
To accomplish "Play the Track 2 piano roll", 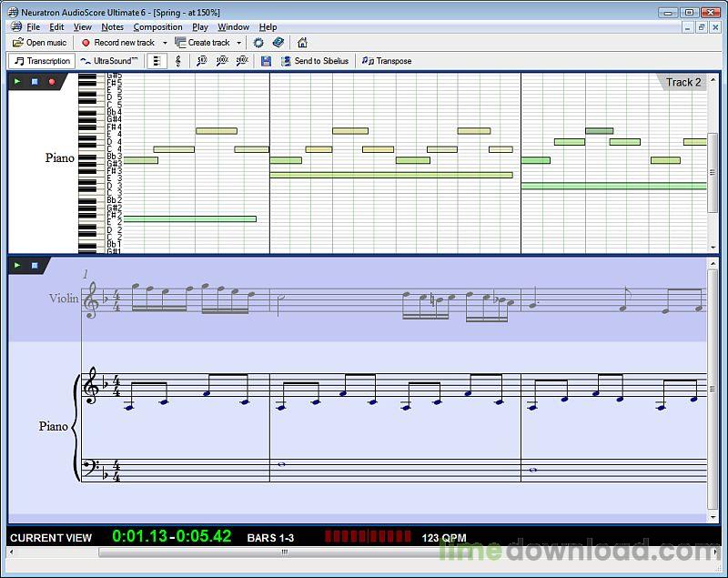I will point(17,82).
